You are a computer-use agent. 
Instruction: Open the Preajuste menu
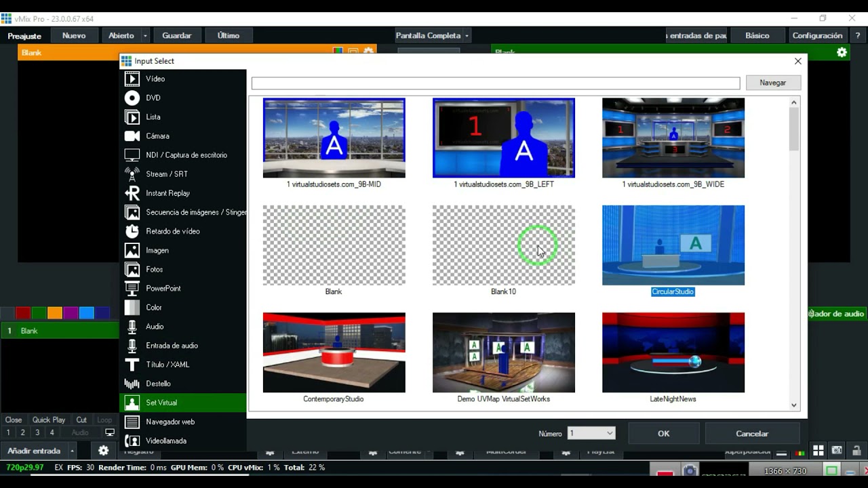(24, 35)
